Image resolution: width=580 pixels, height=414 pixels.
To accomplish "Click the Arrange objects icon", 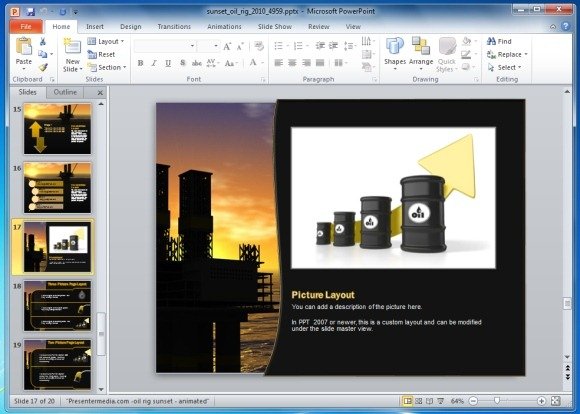I will (x=421, y=46).
